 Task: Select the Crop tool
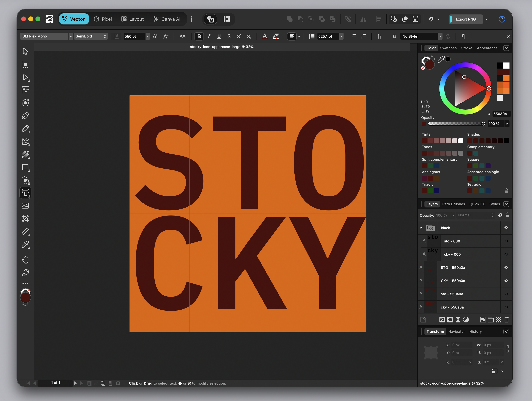25,219
